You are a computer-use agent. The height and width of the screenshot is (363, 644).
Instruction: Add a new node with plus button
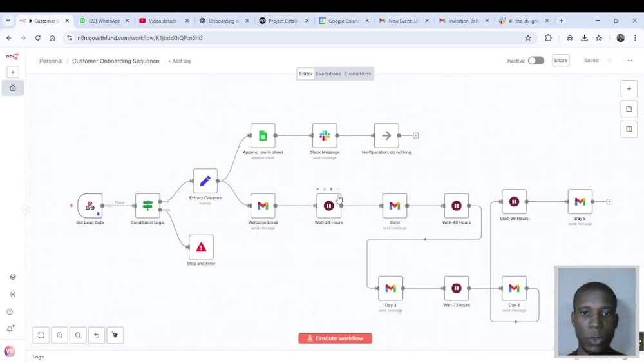[629, 89]
